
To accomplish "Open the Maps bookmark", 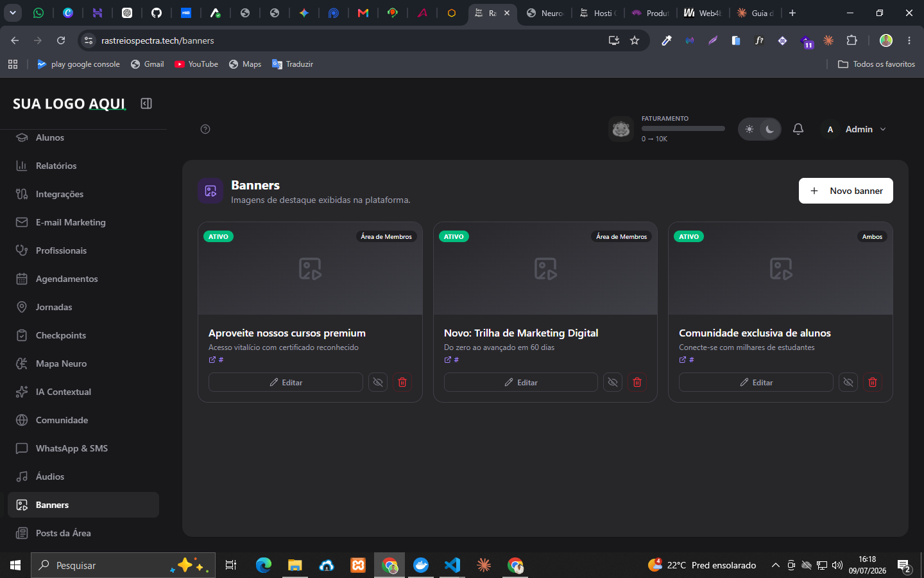I will [245, 64].
